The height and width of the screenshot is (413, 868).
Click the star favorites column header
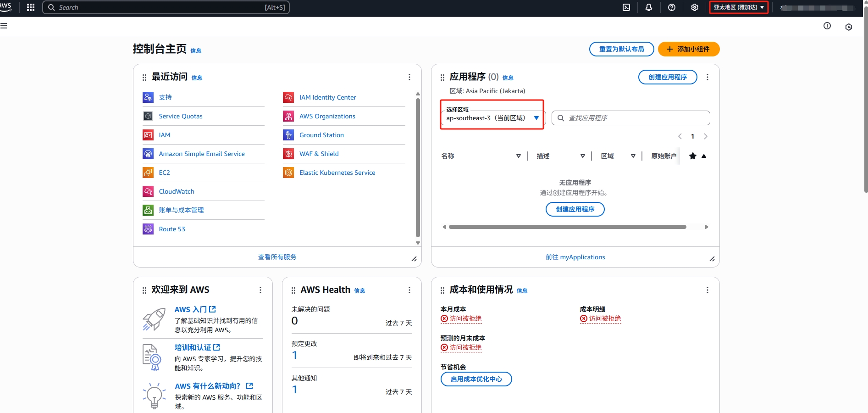[x=693, y=156]
